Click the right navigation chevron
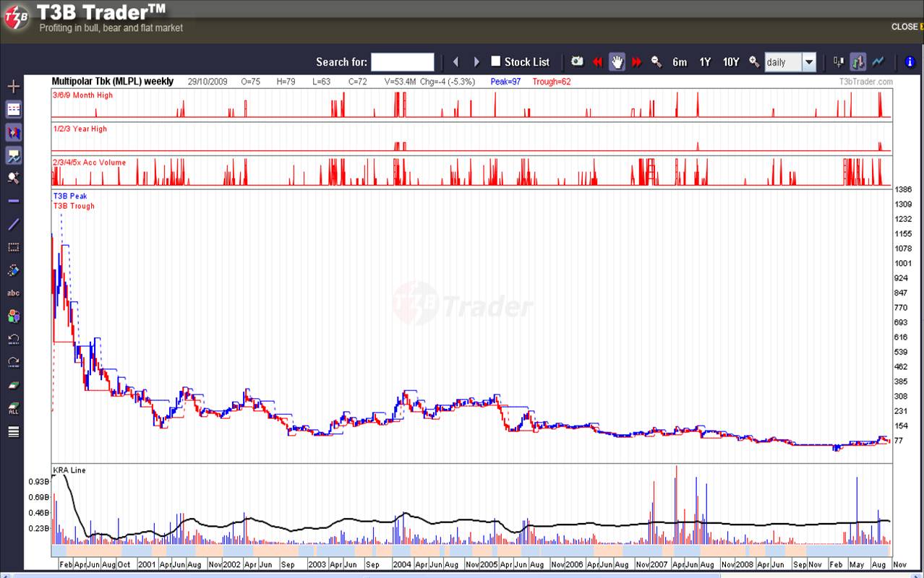This screenshot has width=924, height=578. [x=476, y=62]
